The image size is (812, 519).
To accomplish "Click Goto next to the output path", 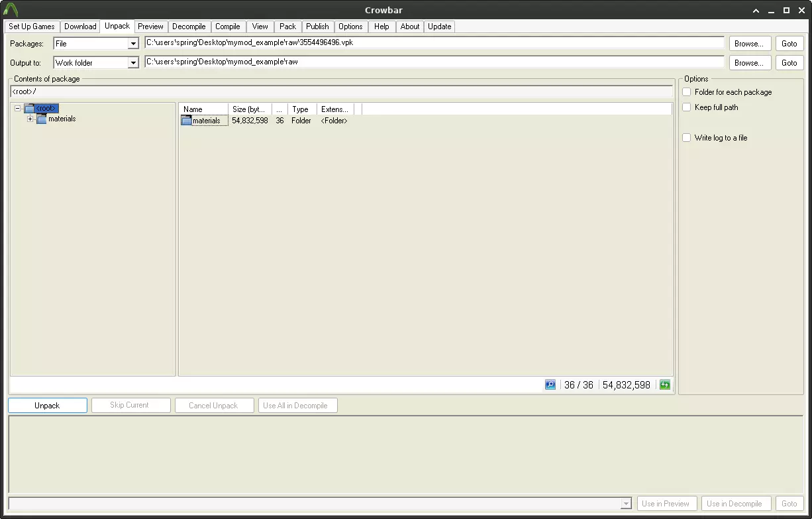I will point(789,63).
